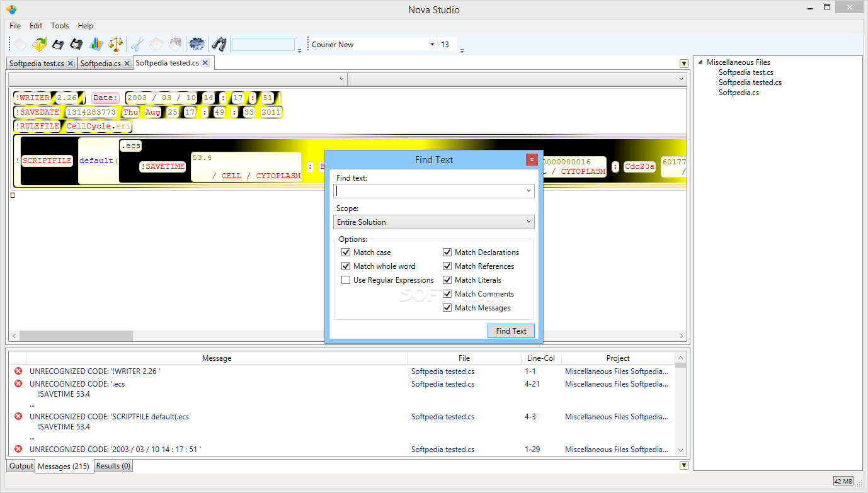Toggle Match Declarations checkbox
This screenshot has height=493, width=868.
[447, 252]
